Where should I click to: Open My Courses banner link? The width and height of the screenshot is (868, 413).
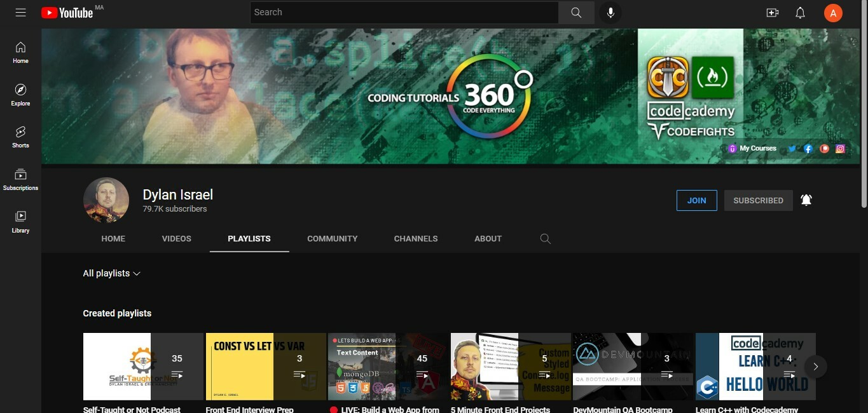point(753,149)
